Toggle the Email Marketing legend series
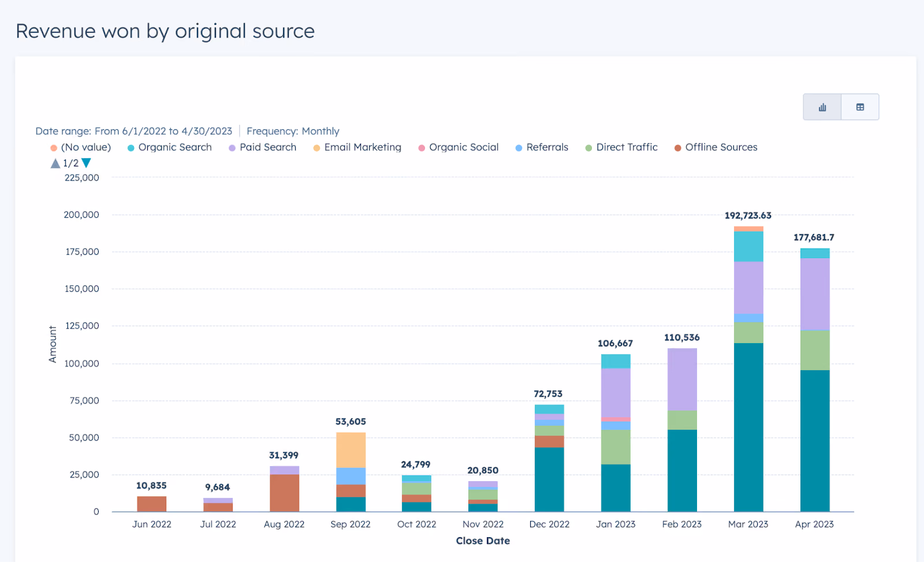The width and height of the screenshot is (924, 562). (357, 147)
